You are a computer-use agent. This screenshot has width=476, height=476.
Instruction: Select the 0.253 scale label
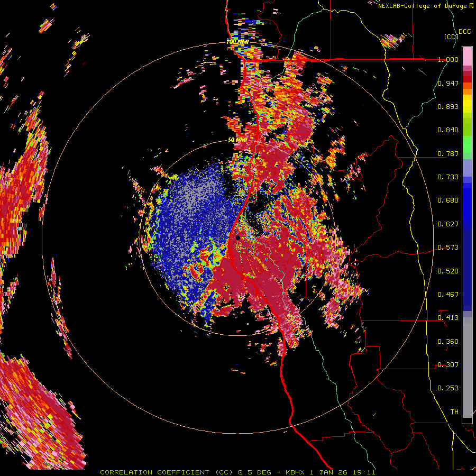pos(448,388)
